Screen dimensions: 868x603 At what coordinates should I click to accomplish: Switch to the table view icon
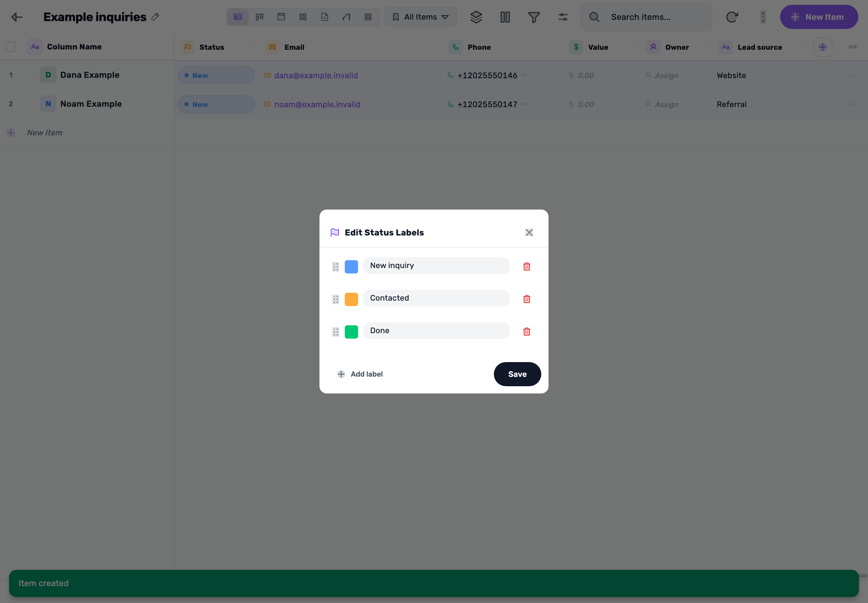click(237, 17)
